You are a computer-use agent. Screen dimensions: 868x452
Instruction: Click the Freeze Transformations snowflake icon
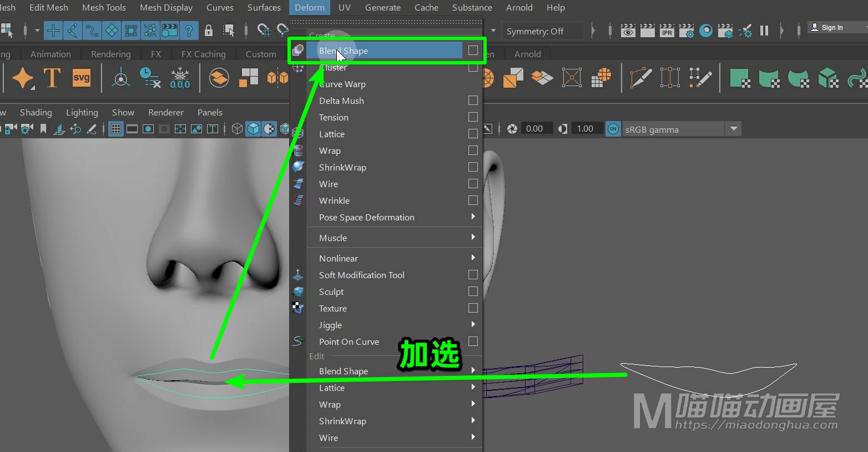coord(180,78)
